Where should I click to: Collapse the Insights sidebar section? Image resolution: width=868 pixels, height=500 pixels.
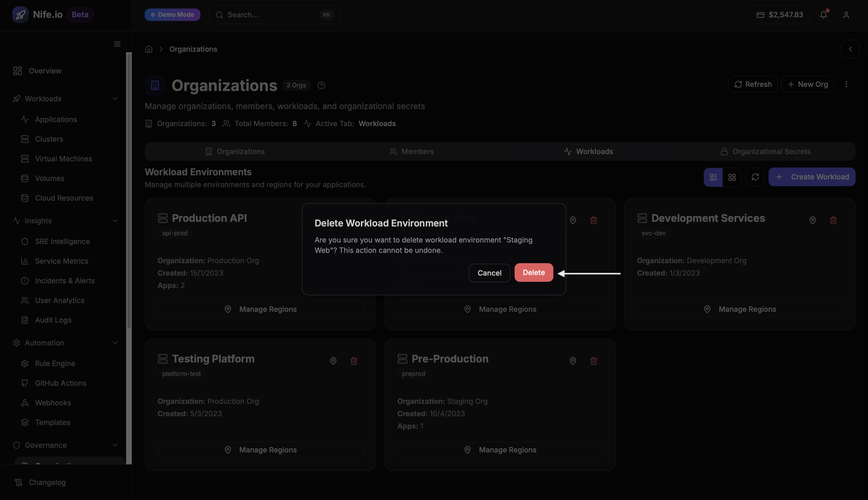[x=115, y=221]
